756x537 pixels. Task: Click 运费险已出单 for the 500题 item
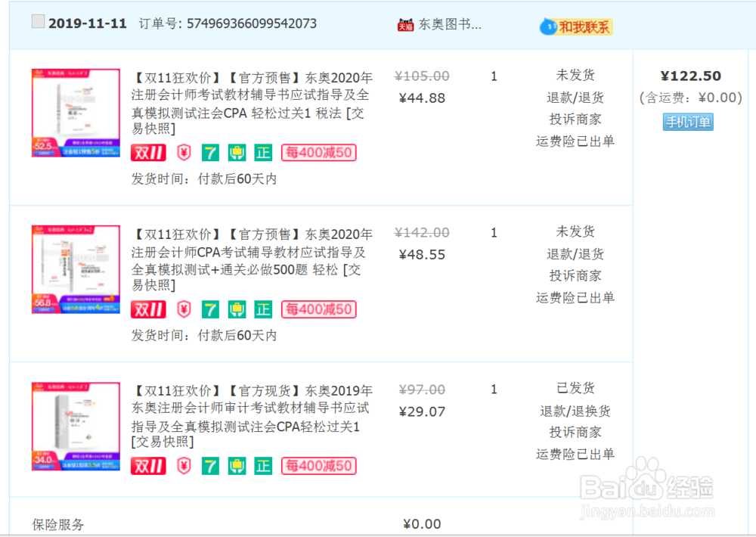[575, 298]
